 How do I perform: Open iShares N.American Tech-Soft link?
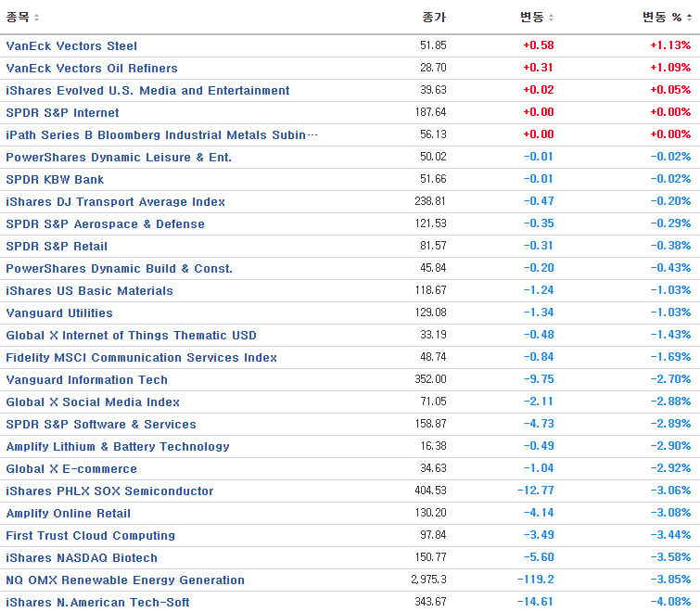97,603
